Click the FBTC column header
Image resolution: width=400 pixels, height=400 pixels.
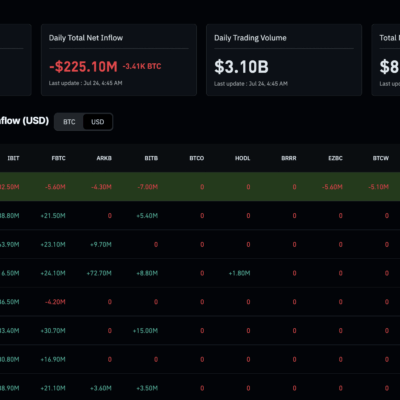point(59,158)
